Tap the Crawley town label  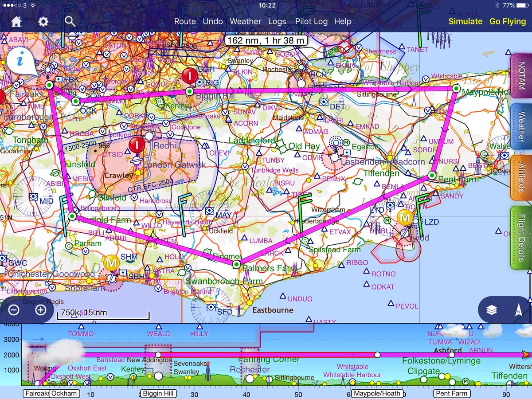118,176
